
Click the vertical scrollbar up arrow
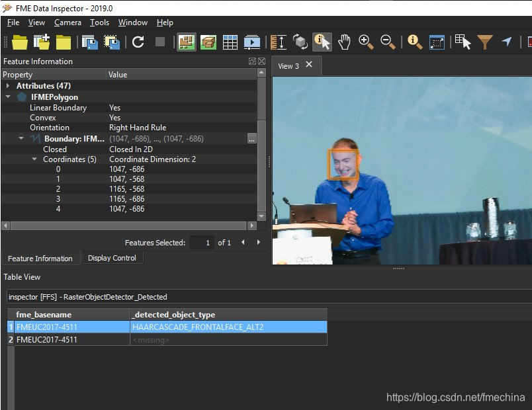pyautogui.click(x=261, y=73)
